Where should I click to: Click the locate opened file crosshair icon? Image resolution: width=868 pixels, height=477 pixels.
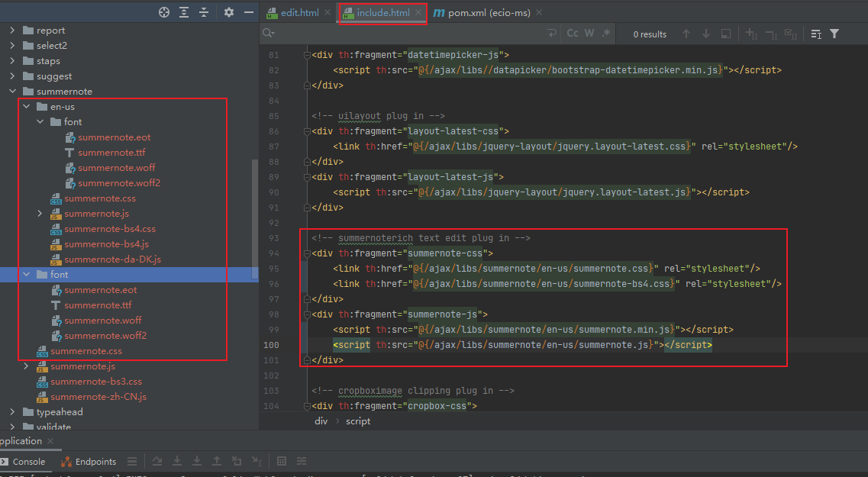point(164,12)
